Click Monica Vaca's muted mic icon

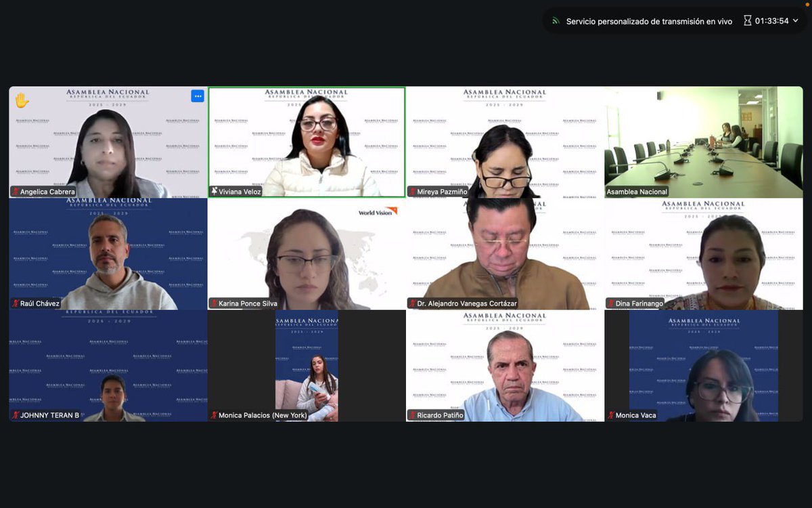(610, 415)
